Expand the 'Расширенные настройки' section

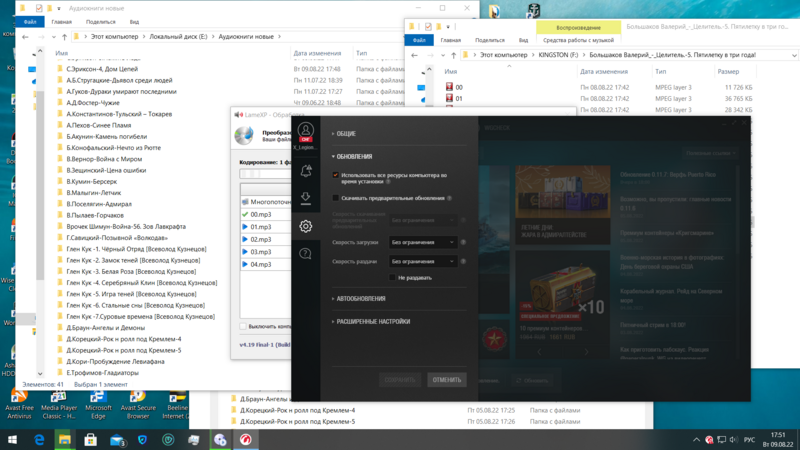point(373,322)
